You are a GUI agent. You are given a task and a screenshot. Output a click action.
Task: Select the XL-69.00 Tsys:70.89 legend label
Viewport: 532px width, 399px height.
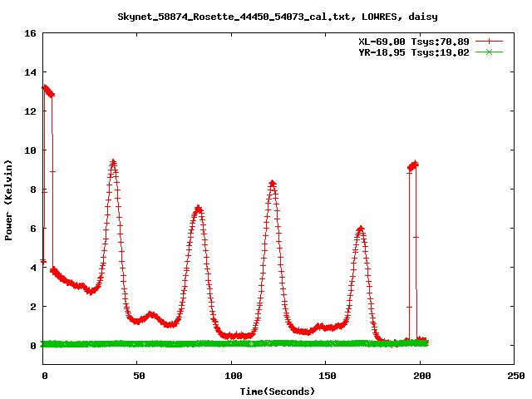[414, 42]
